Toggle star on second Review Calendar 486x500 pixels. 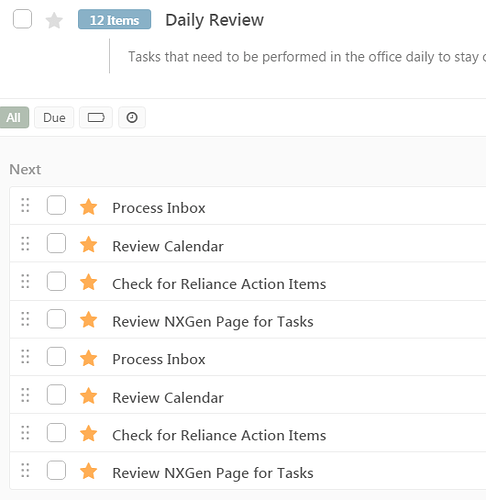pyautogui.click(x=88, y=396)
